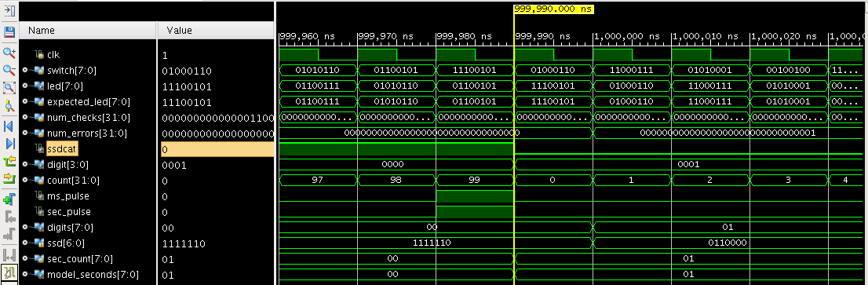Jump to the start with Go to Time 0 icon
This screenshot has width=868, height=285.
tap(9, 126)
